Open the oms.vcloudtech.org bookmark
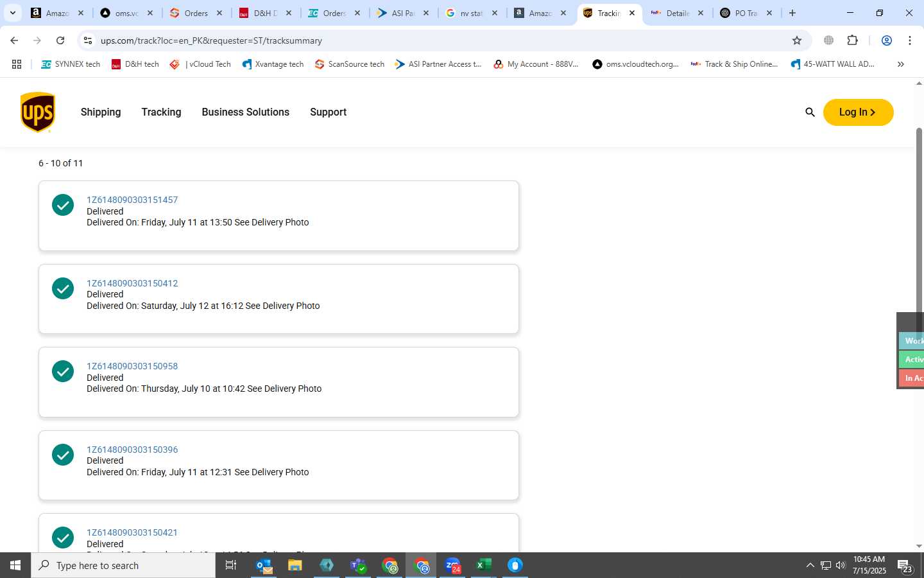 (x=635, y=64)
